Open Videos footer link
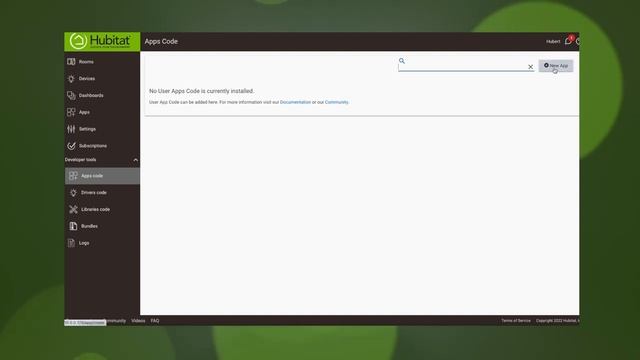This screenshot has height=360, width=640. 138,321
